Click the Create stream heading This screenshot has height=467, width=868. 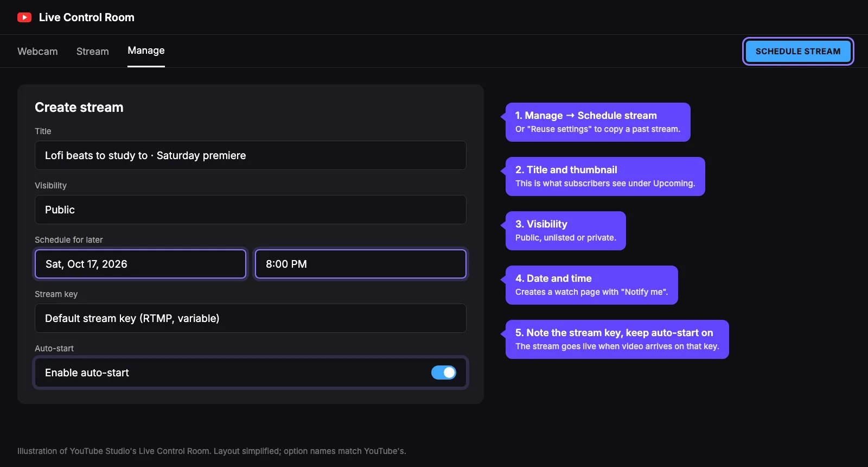[x=79, y=108]
